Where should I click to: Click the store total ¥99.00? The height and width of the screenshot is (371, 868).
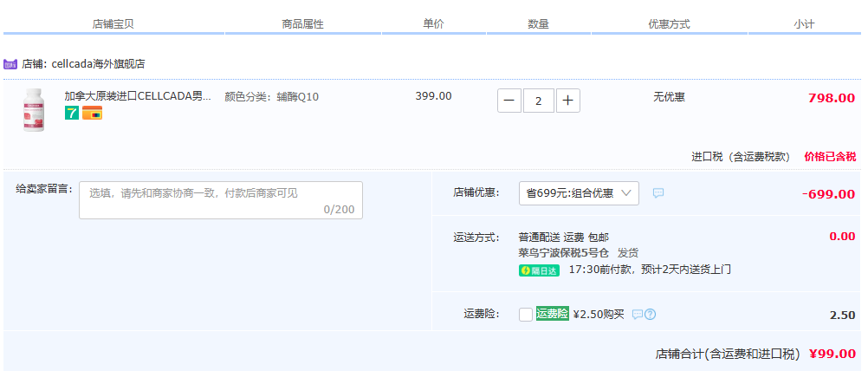tap(832, 354)
